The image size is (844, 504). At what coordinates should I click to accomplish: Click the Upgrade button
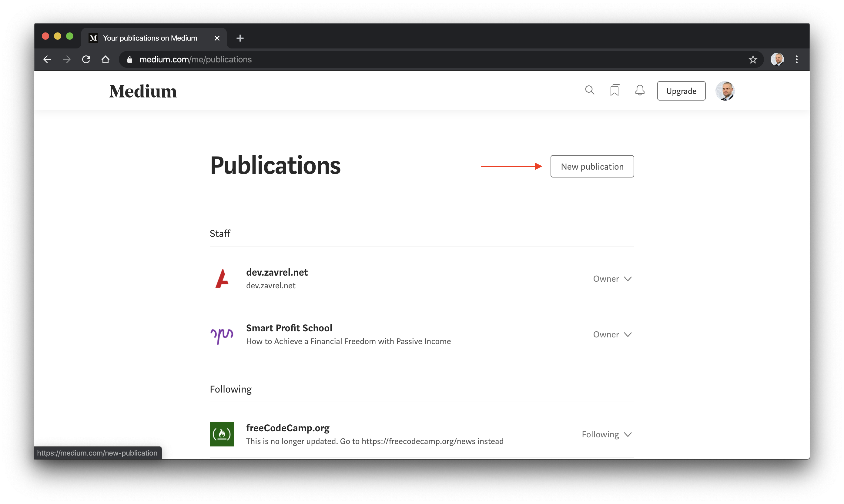tap(681, 91)
